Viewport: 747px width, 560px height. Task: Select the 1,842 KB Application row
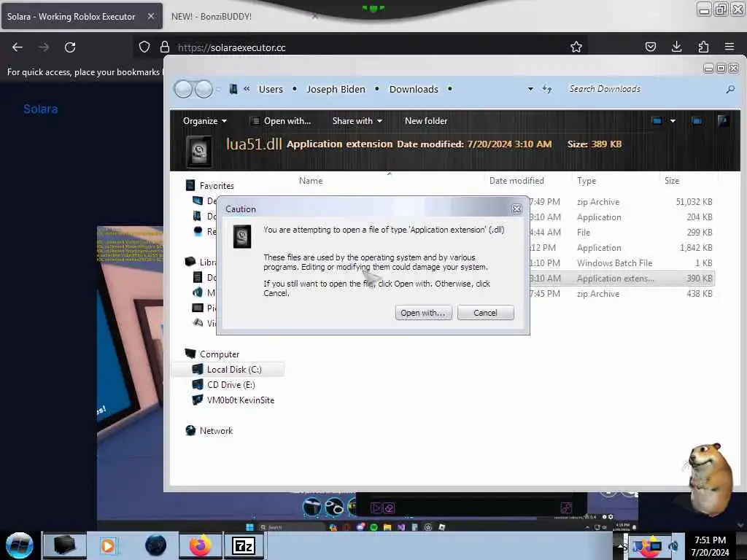(622, 248)
